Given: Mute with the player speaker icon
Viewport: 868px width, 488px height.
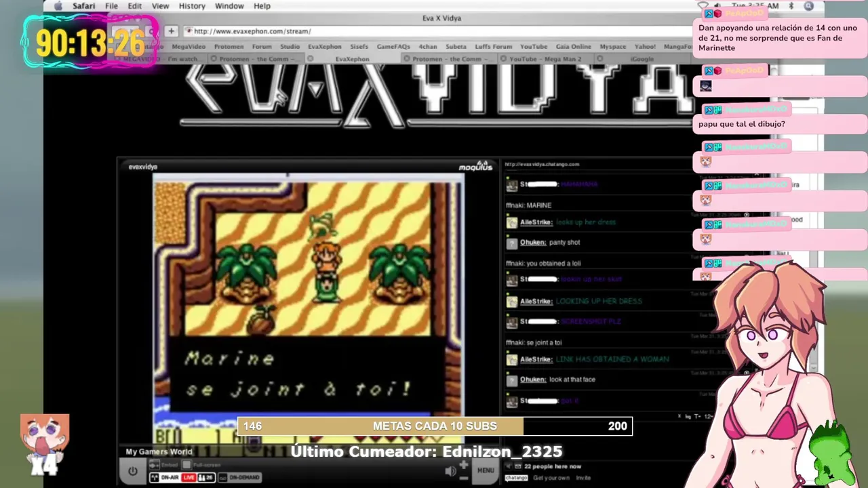Looking at the screenshot, I should pyautogui.click(x=450, y=471).
